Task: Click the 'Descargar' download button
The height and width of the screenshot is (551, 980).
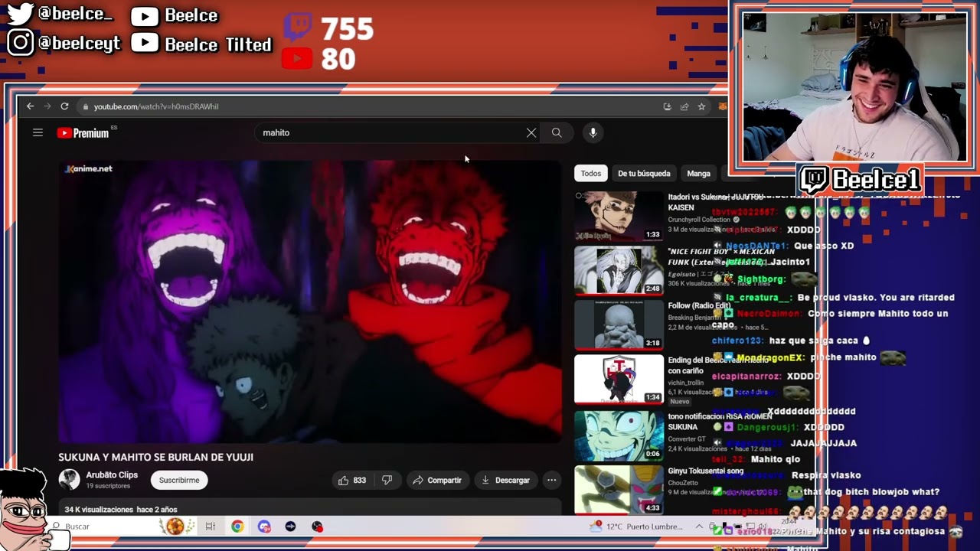Action: pyautogui.click(x=505, y=480)
